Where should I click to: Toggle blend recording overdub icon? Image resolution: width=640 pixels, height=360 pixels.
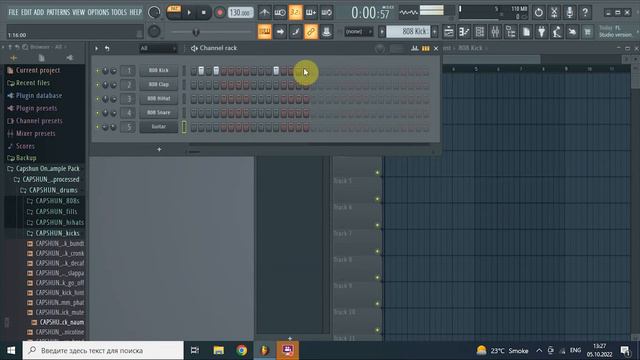(x=311, y=13)
